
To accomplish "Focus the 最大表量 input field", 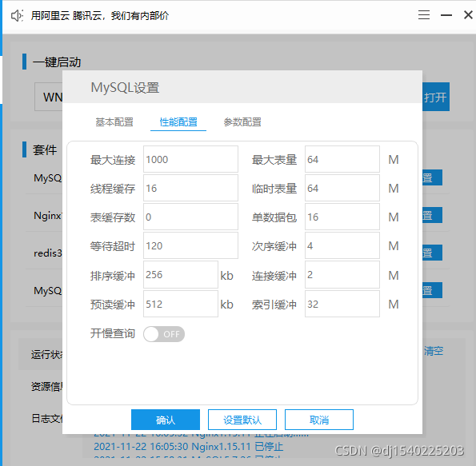I will [x=342, y=159].
